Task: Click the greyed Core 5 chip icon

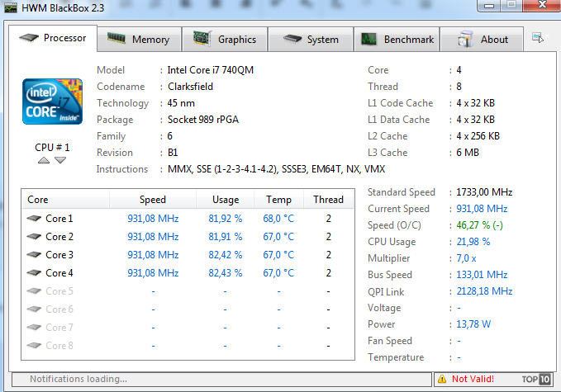Action: point(34,290)
